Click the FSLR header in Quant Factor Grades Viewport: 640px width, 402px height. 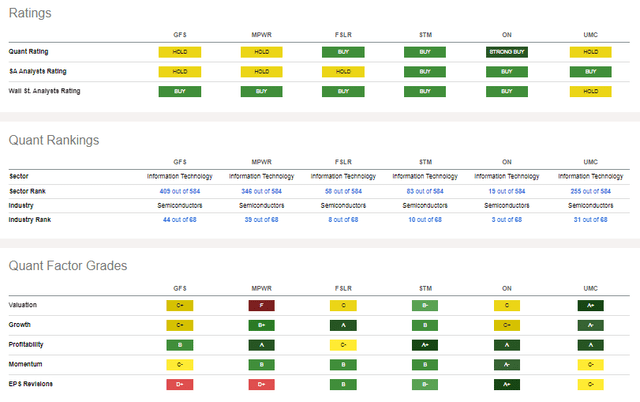343,289
